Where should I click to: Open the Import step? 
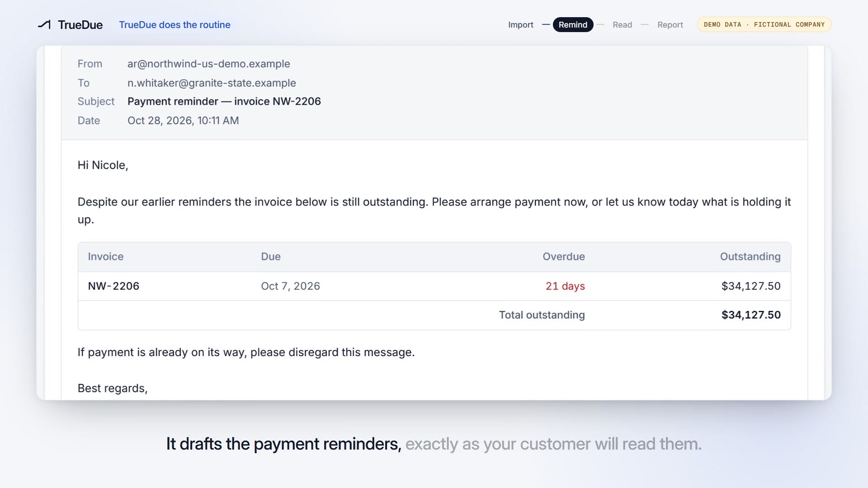[520, 25]
